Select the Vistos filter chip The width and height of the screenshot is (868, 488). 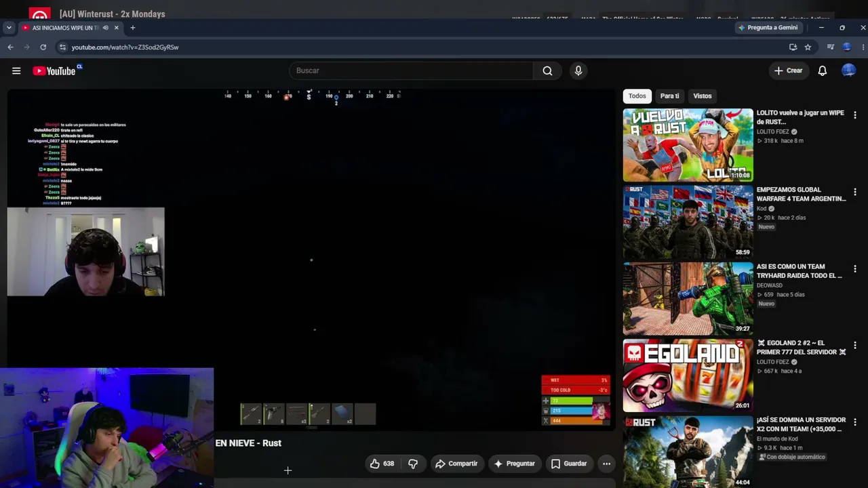703,96
